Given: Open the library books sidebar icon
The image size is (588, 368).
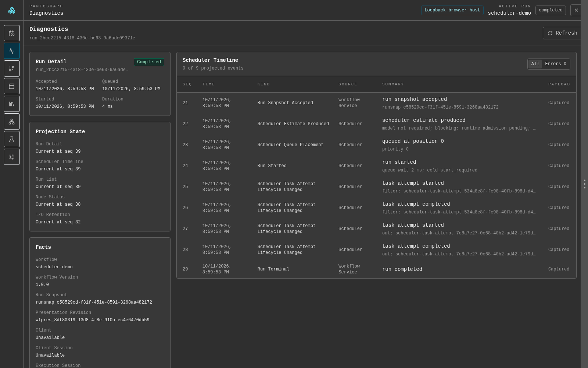Looking at the screenshot, I should click(x=12, y=104).
